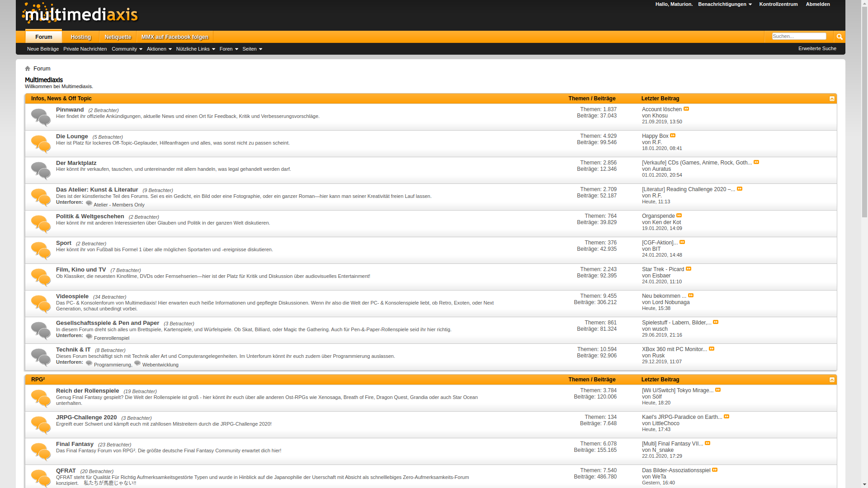Click the Der Marktplatz forum status icon
The height and width of the screenshot is (488, 868).
tap(41, 171)
